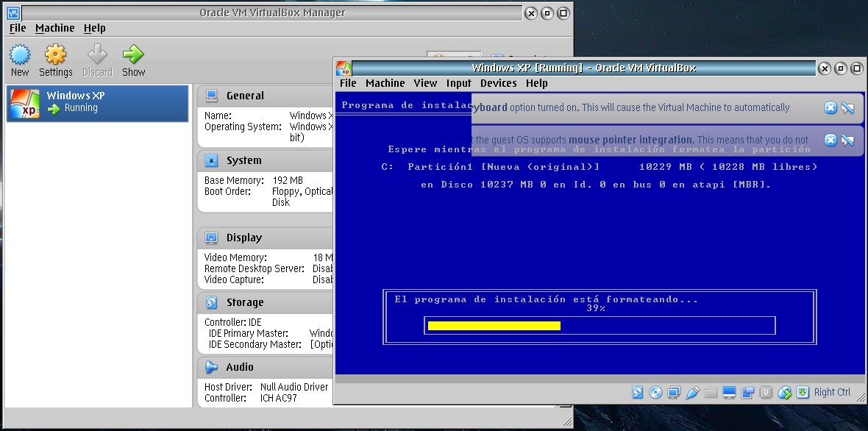Click the keyboard capture green arrow icon
868x431 pixels.
tap(803, 393)
